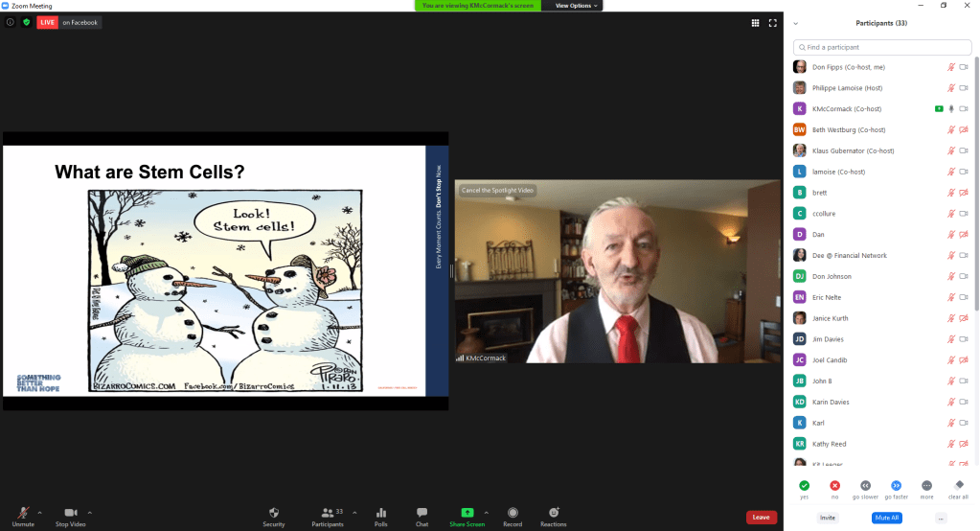Open the Polls panel
Image resolution: width=980 pixels, height=531 pixels.
(x=381, y=513)
